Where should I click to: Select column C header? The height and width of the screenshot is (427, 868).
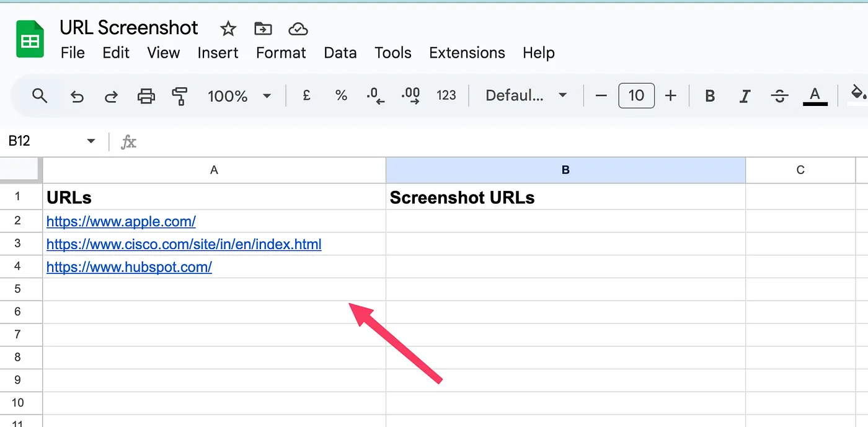point(800,170)
